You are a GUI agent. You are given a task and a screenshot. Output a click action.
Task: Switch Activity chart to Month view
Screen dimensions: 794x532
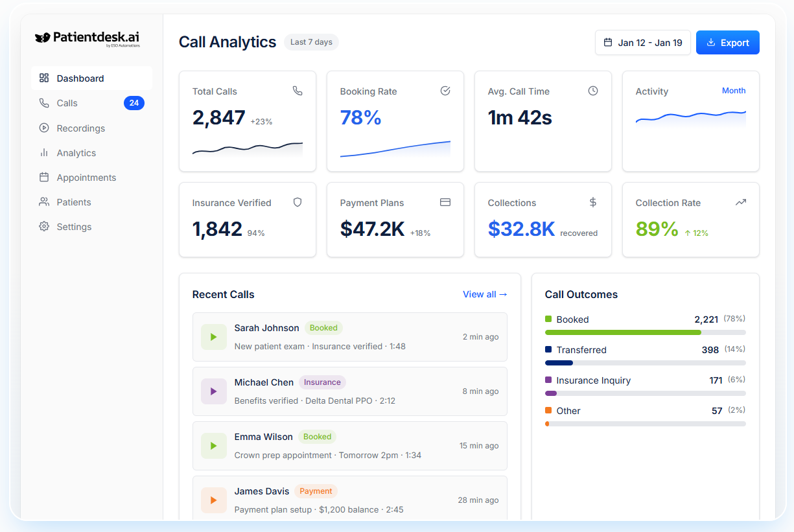coord(734,91)
